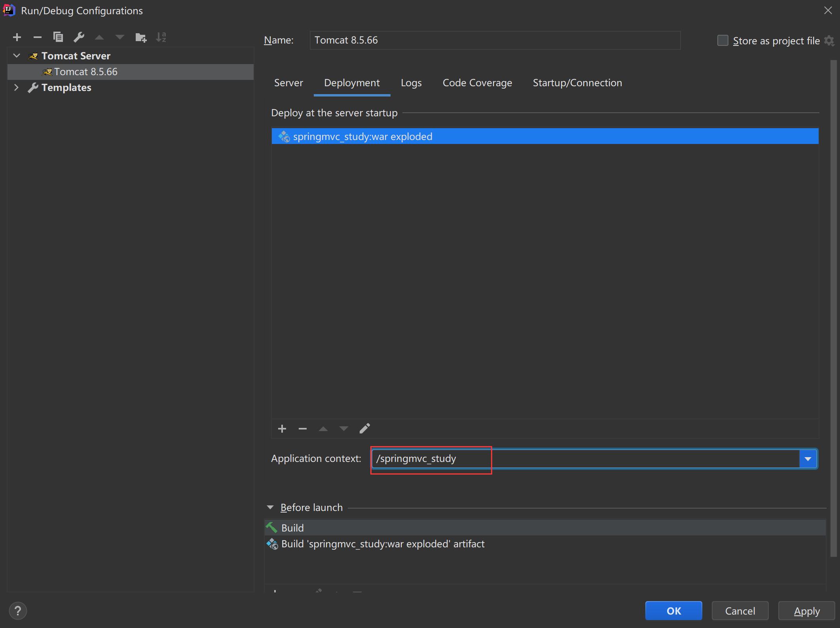Image resolution: width=840 pixels, height=628 pixels.
Task: Create new configuration folder
Action: [x=141, y=38]
